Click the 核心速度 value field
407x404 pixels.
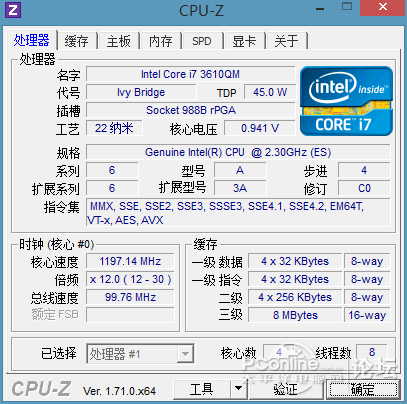130,261
